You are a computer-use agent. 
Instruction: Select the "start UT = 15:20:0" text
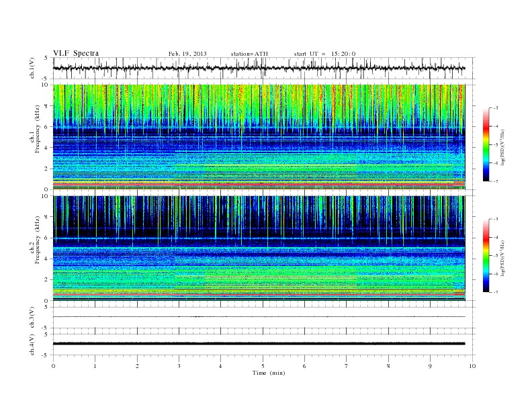pos(324,54)
